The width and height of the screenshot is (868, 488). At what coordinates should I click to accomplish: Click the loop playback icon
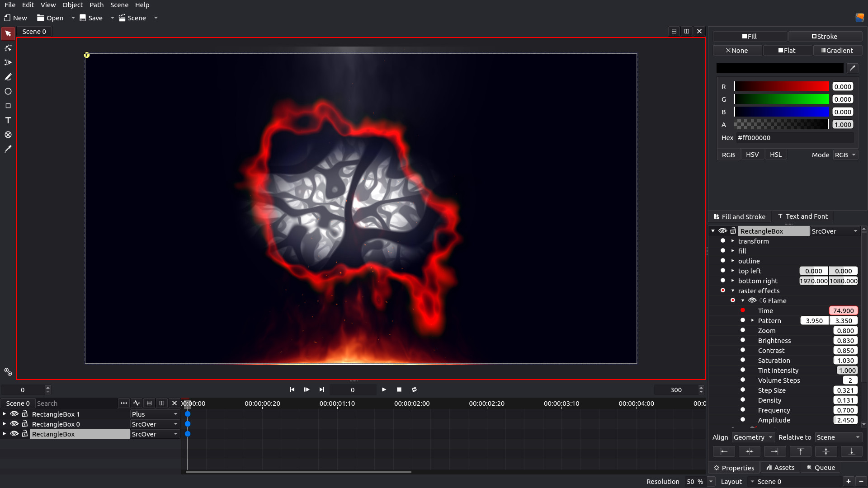pyautogui.click(x=414, y=389)
